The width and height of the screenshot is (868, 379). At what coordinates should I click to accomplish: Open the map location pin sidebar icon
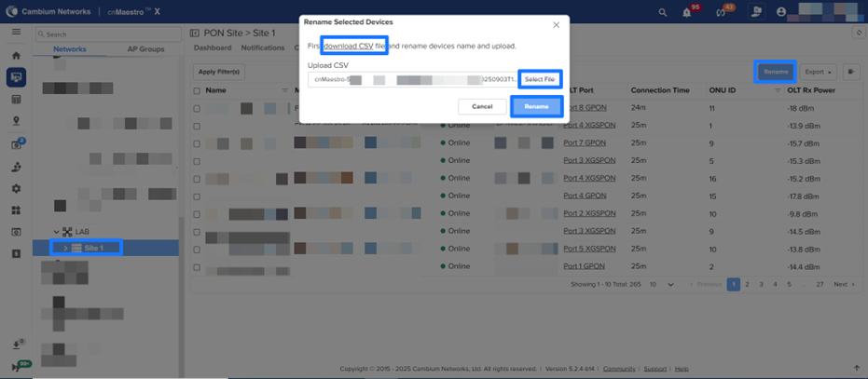tap(16, 121)
